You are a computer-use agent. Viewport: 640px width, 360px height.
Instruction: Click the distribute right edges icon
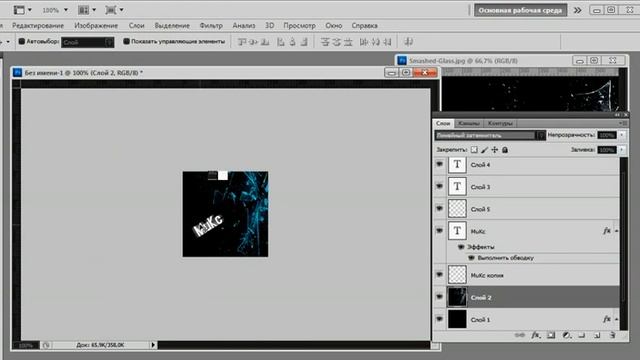[387, 42]
